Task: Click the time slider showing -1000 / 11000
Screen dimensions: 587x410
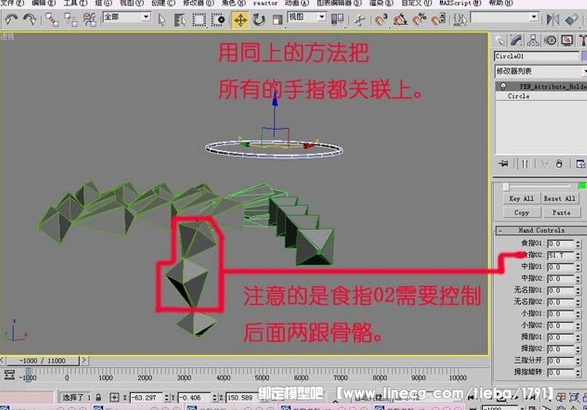Action: click(42, 361)
